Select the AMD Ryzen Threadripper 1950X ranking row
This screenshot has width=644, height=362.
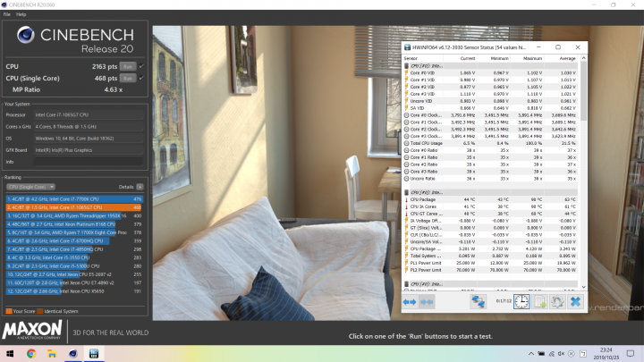pyautogui.click(x=74, y=216)
